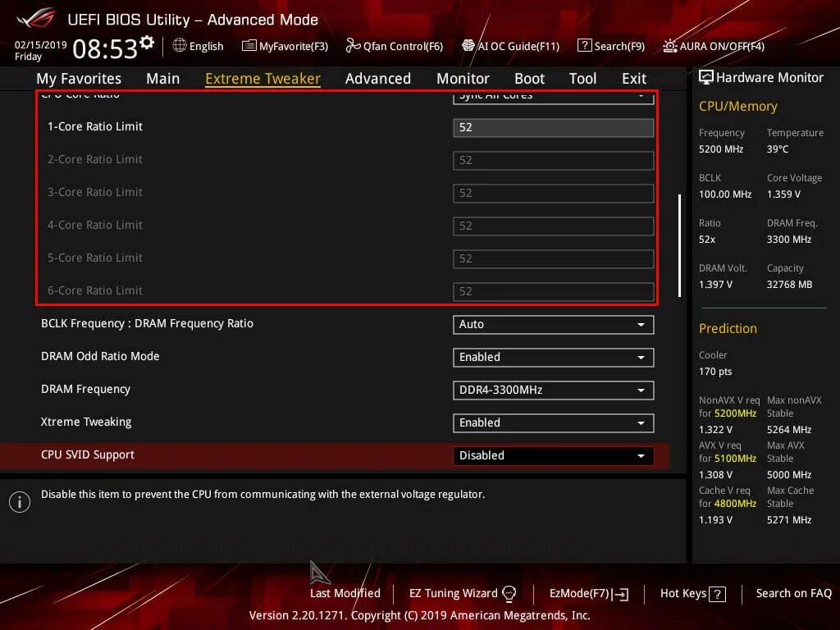The image size is (840, 630).
Task: Click the EZ Tuning Wizard bulb icon
Action: pos(509,594)
